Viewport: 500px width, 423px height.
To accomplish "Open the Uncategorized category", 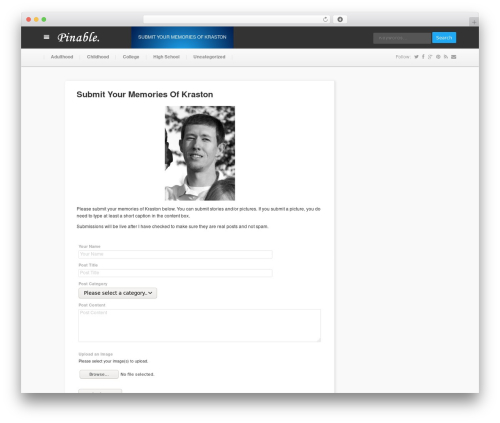I will [209, 57].
